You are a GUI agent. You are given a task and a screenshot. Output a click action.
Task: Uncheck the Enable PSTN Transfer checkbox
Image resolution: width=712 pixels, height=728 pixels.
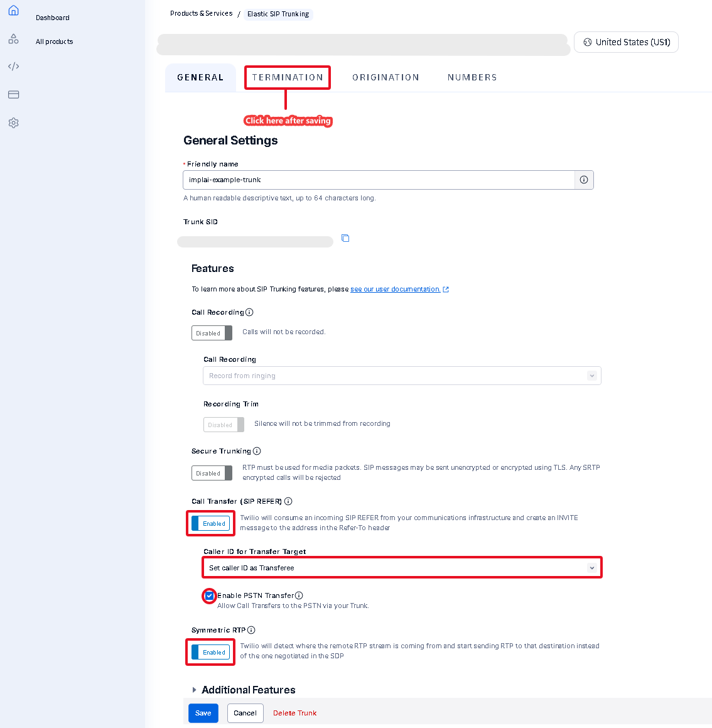click(x=209, y=595)
